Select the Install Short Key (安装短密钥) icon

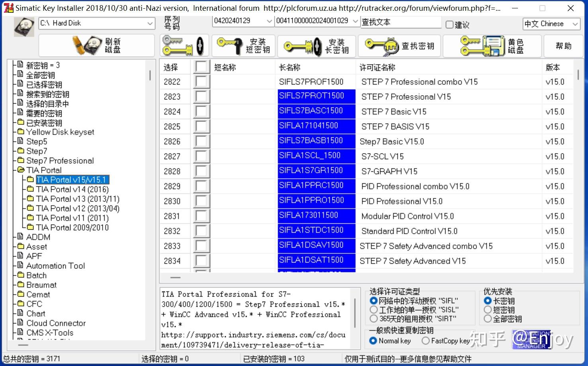pyautogui.click(x=243, y=45)
